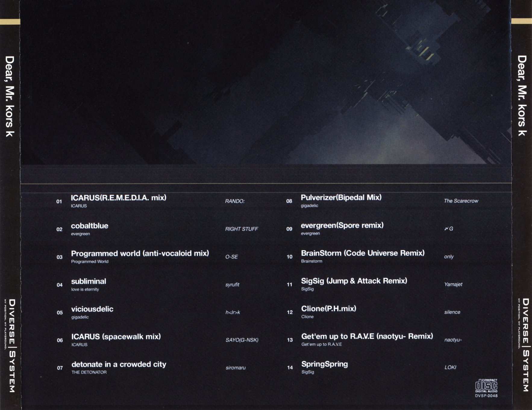
Task: Click the artist name RIGHT STUFF
Action: coord(241,229)
